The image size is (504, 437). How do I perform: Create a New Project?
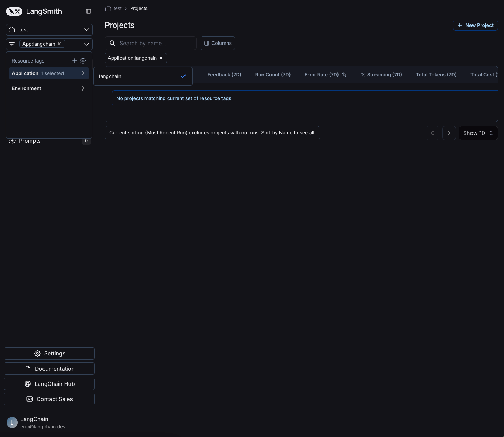coord(475,25)
